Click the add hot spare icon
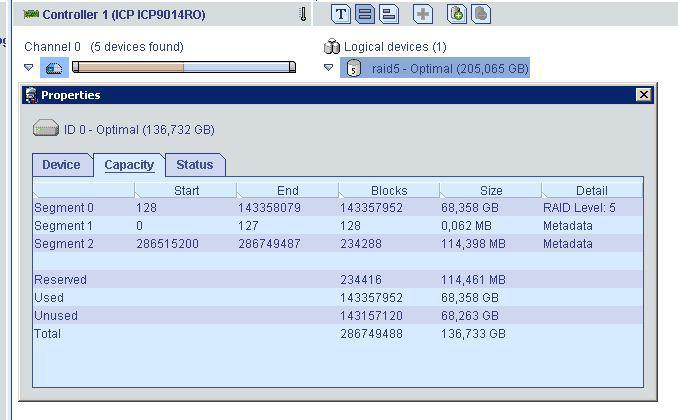Screen dimensions: 678x420 pyautogui.click(x=456, y=14)
